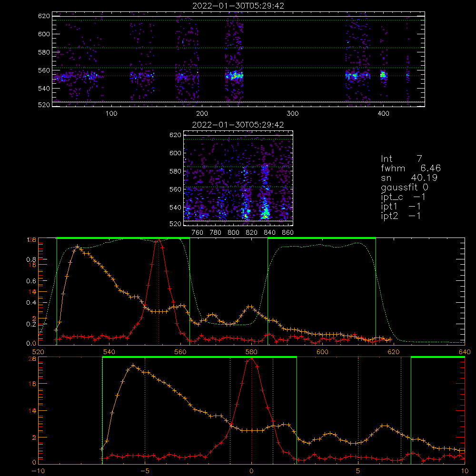This screenshot has height=476, width=476.
Task: Click the bright spot near 400 in top spectrogram
Action: (383, 75)
